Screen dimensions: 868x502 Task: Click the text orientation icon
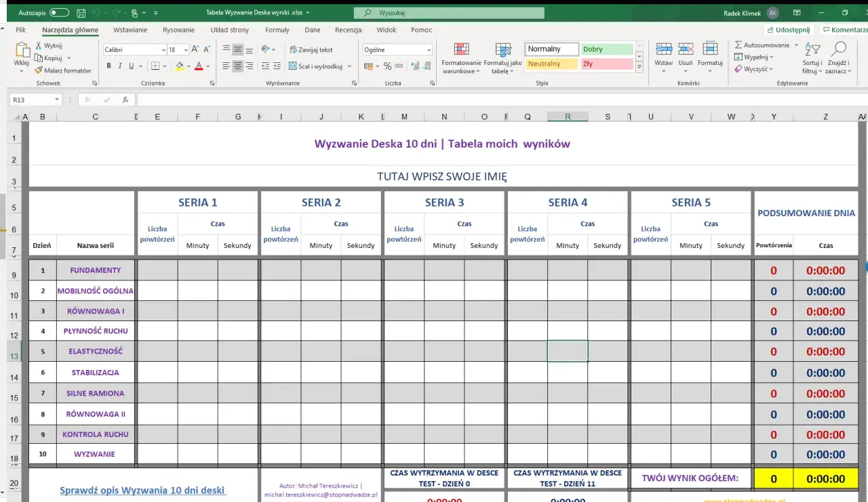pos(266,49)
